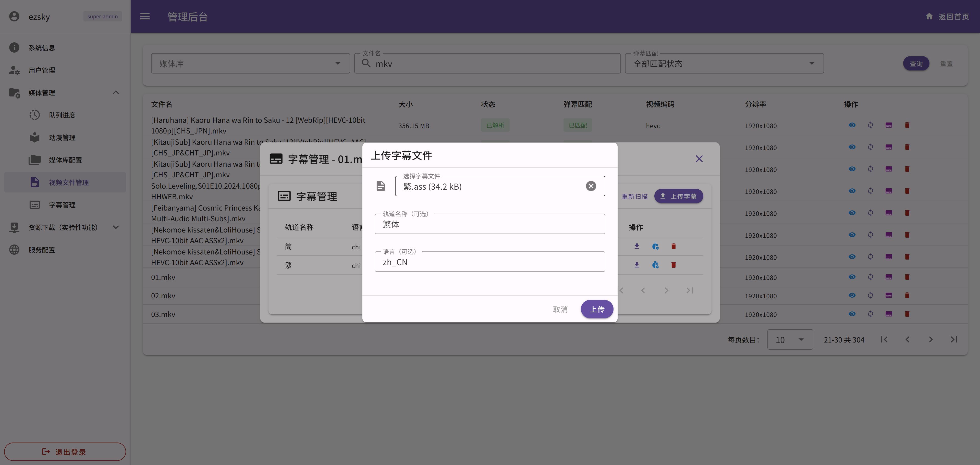The image size is (980, 465).
Task: Open subtitle management for Solo.Leveling row
Action: point(889,191)
